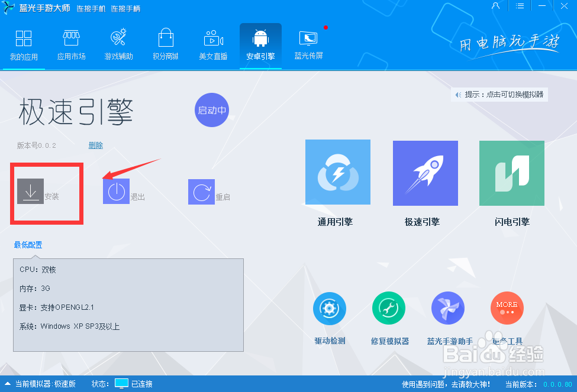The image size is (577, 392).
Task: Open the 美女直播 tab
Action: tap(213, 44)
